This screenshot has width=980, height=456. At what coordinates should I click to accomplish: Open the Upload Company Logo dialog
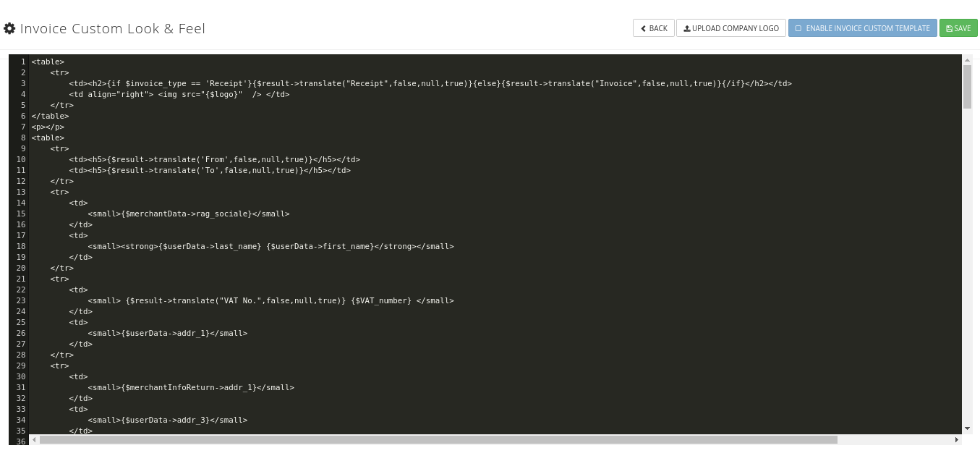pos(731,28)
